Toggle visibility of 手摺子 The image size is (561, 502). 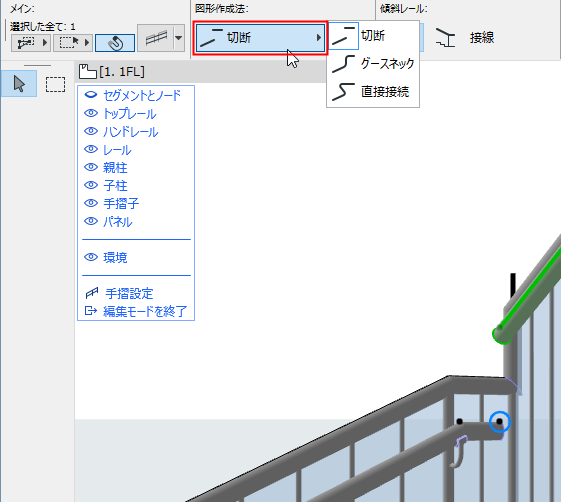(x=91, y=203)
